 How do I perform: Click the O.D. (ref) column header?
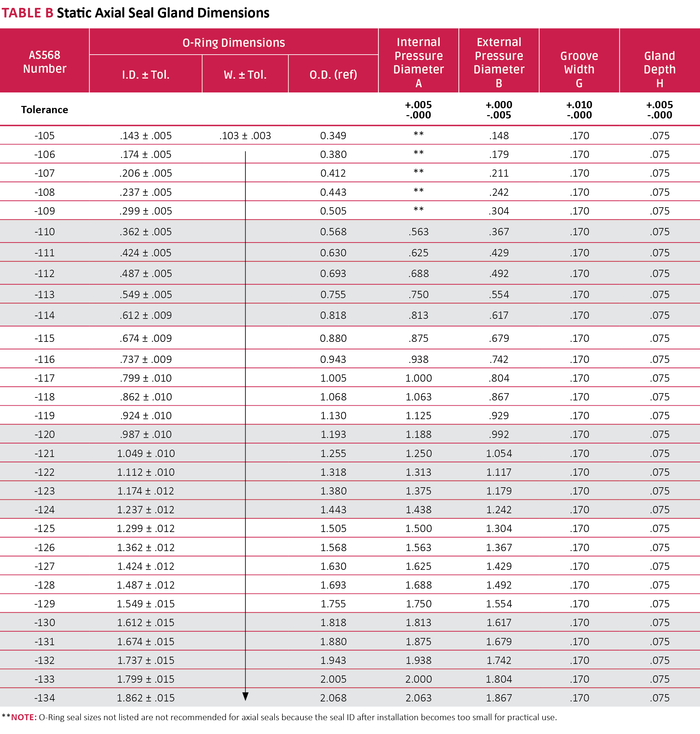(x=333, y=75)
